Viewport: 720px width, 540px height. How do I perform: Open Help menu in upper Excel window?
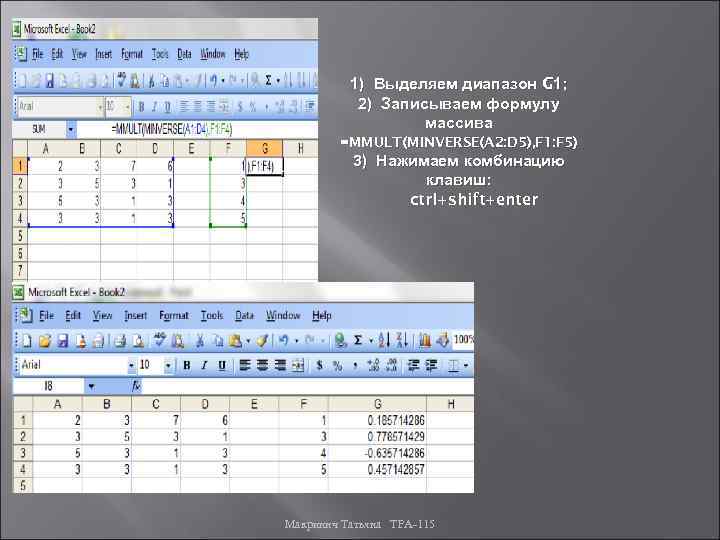(x=241, y=54)
